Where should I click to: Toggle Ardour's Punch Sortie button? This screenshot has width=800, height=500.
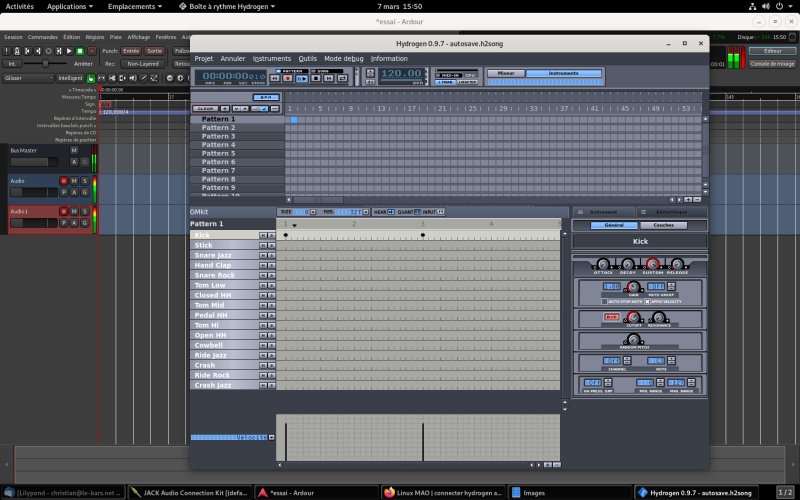pos(155,51)
